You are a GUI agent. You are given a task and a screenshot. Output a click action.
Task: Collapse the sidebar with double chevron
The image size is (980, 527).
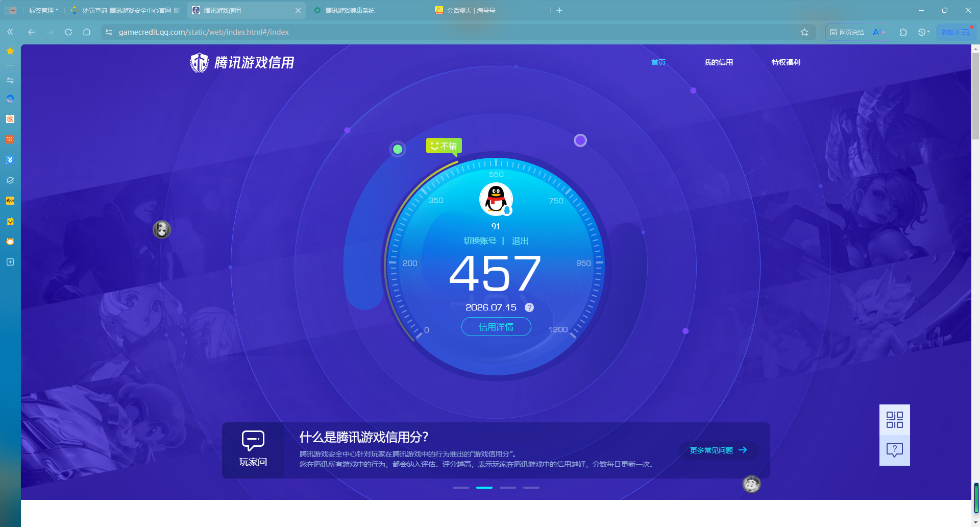tap(10, 32)
